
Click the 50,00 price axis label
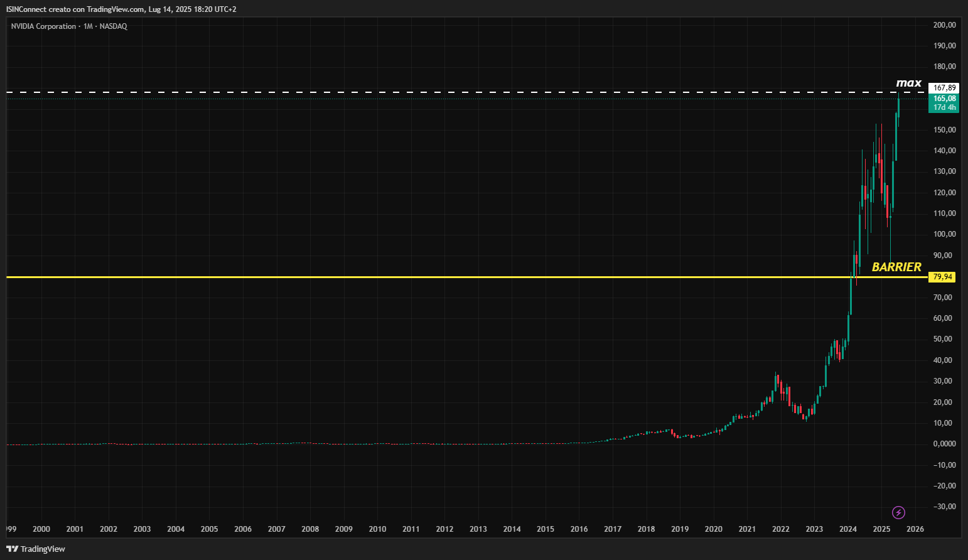click(x=943, y=339)
